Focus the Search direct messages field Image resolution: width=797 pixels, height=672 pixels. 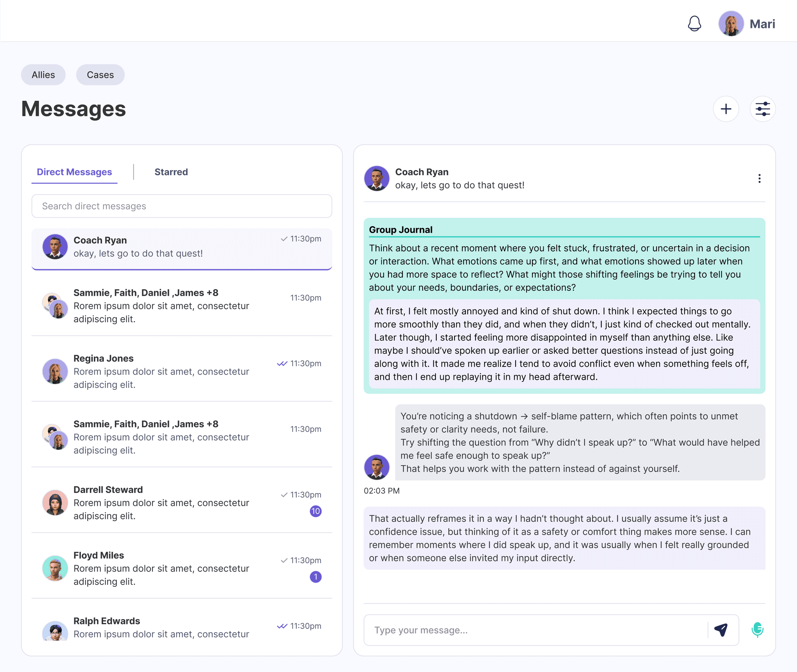click(182, 206)
